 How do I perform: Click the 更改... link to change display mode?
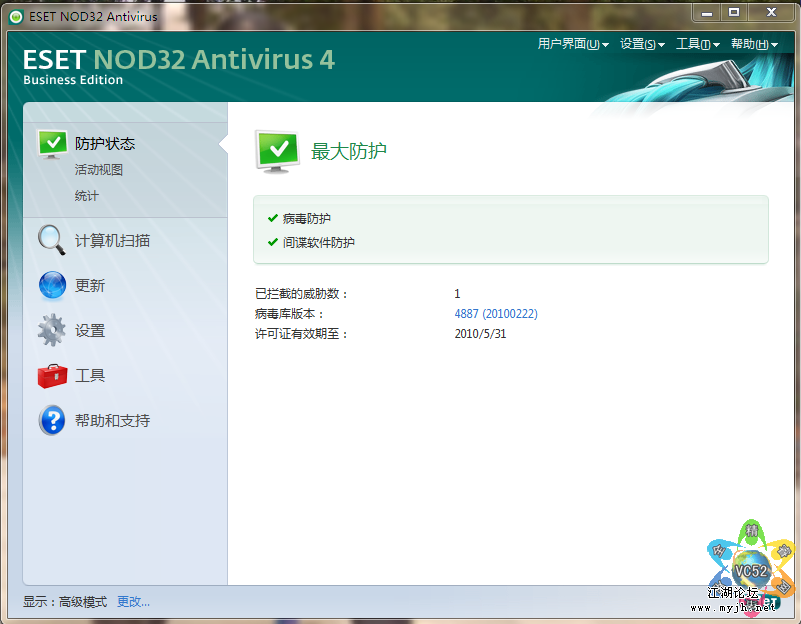click(133, 602)
